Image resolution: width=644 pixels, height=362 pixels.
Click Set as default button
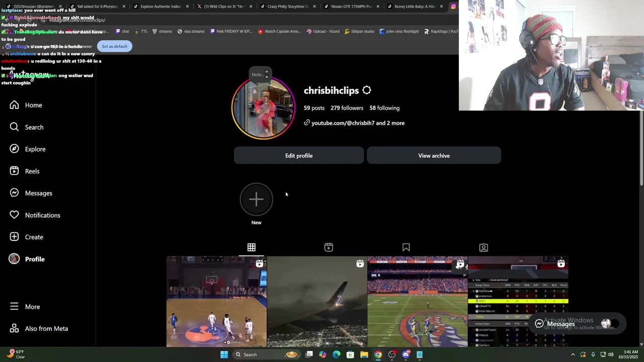pyautogui.click(x=115, y=46)
